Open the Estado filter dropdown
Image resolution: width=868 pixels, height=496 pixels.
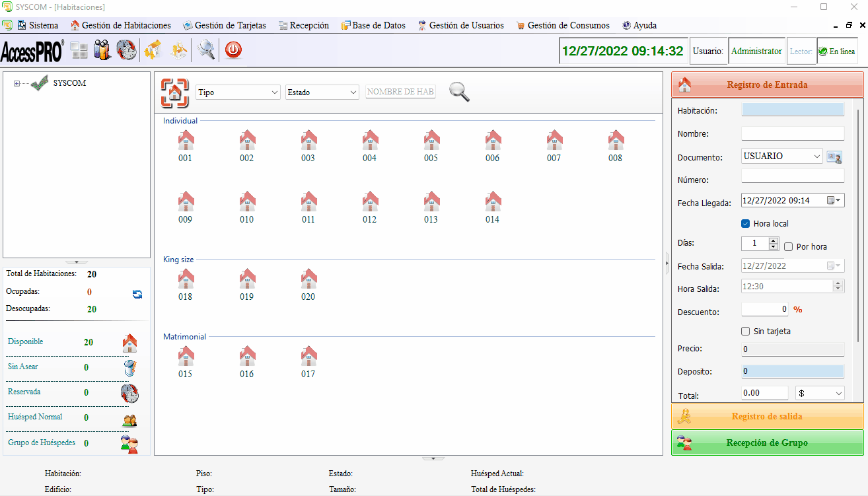tap(322, 92)
